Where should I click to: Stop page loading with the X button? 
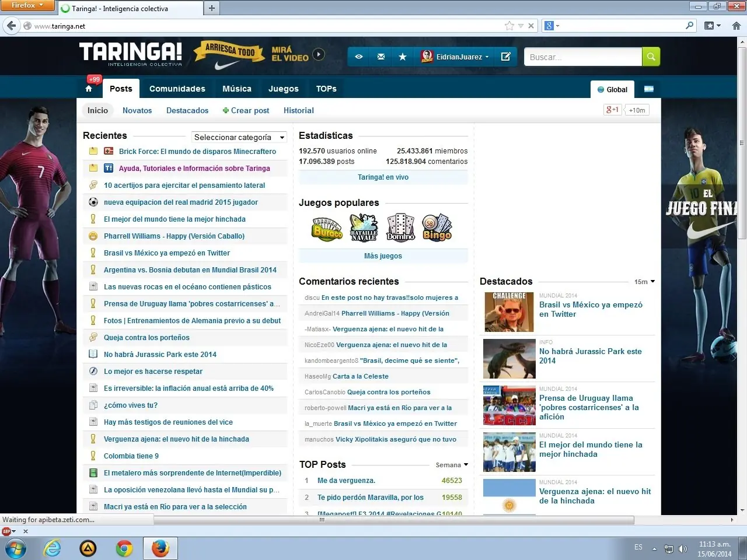click(531, 26)
